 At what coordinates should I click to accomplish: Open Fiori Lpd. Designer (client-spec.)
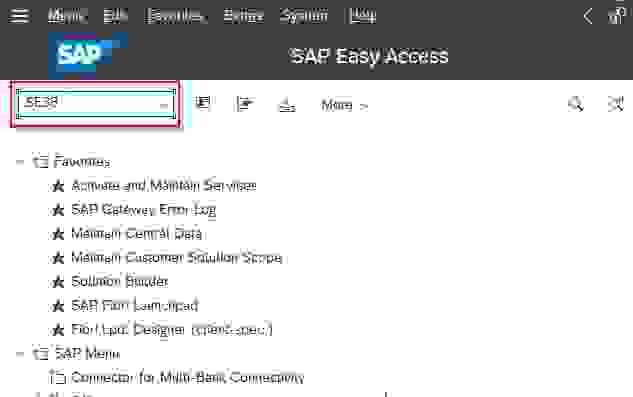tap(172, 330)
